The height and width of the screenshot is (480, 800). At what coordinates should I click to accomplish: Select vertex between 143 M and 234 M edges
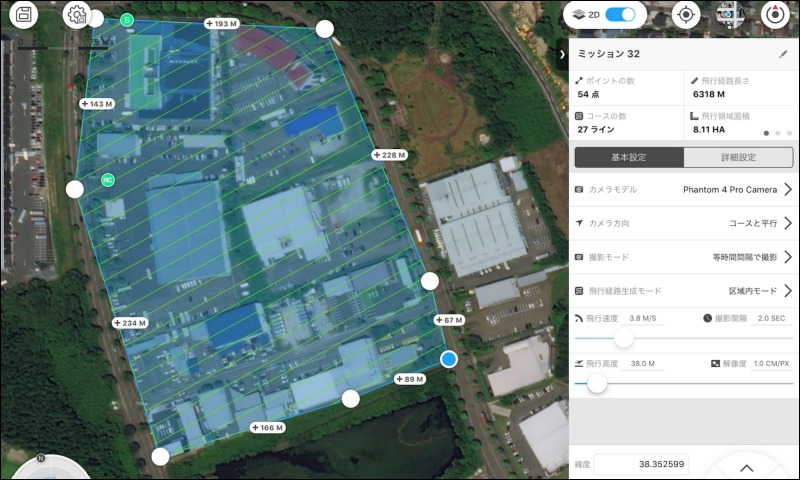(x=75, y=189)
